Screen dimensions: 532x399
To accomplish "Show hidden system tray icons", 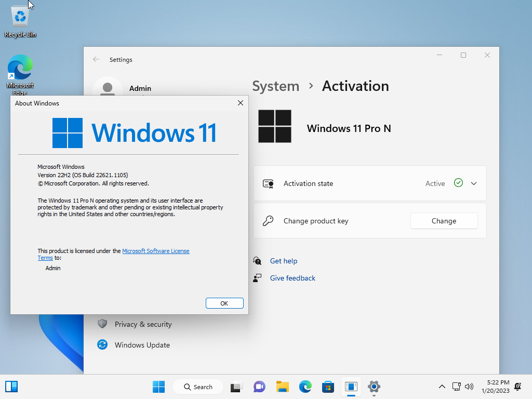I will tap(442, 387).
